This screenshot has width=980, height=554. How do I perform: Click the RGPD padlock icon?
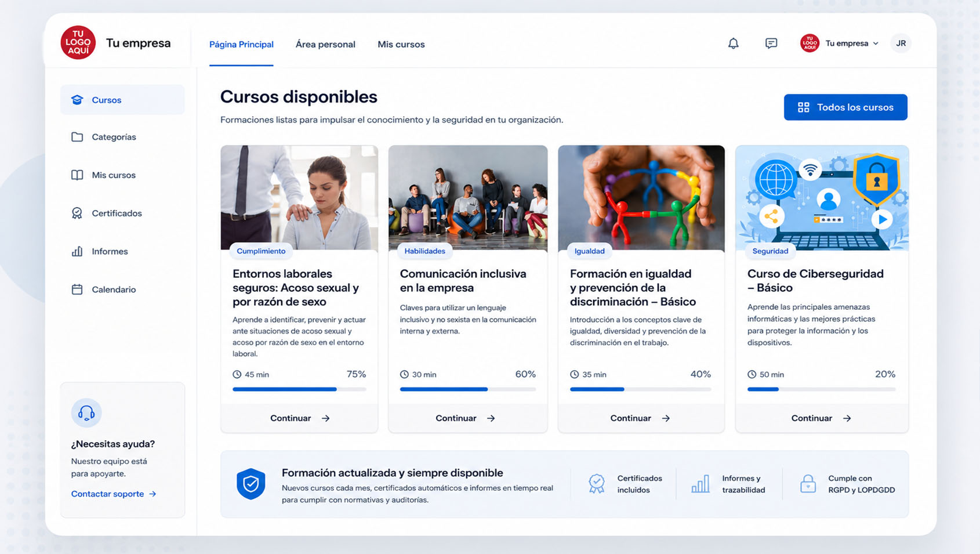(x=808, y=484)
